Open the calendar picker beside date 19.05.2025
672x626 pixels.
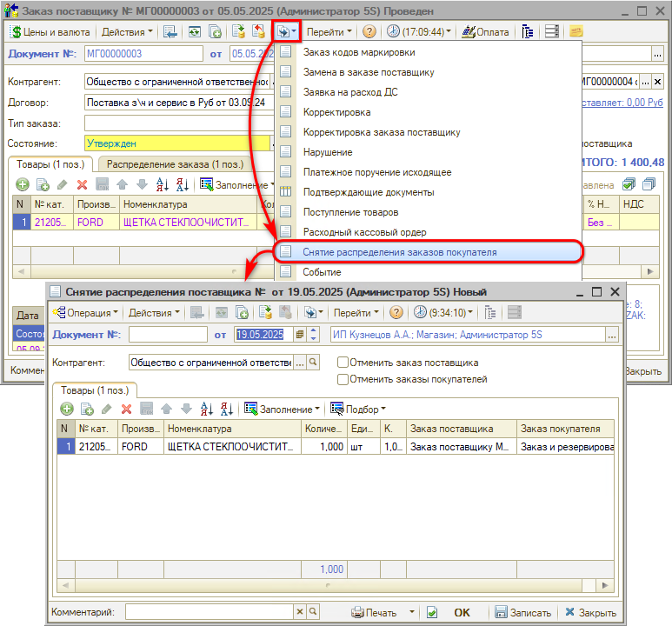tap(300, 335)
